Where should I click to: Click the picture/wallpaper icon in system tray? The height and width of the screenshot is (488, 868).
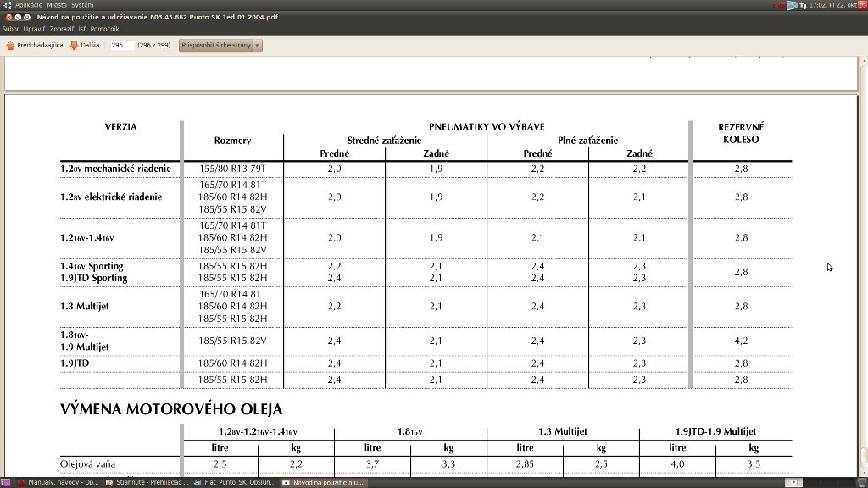pyautogui.click(x=791, y=5)
